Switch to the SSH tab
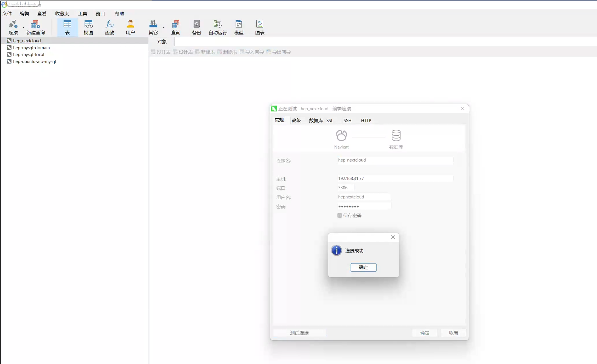This screenshot has width=597, height=364. point(347,120)
